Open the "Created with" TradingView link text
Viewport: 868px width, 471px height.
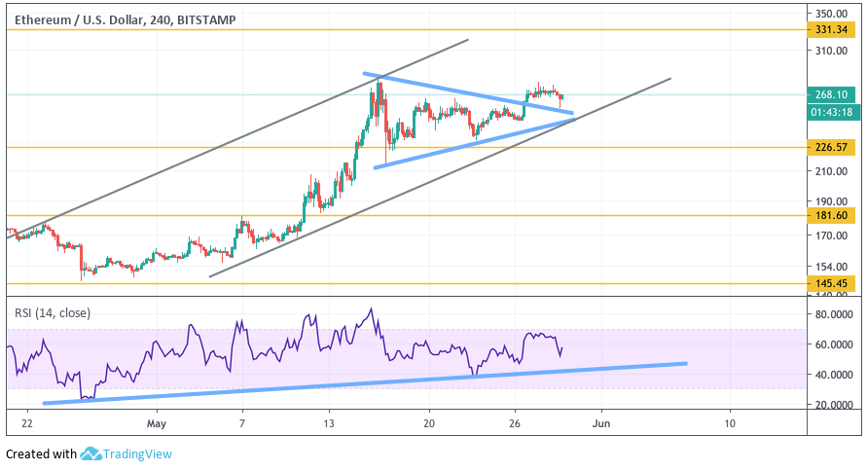tap(41, 453)
